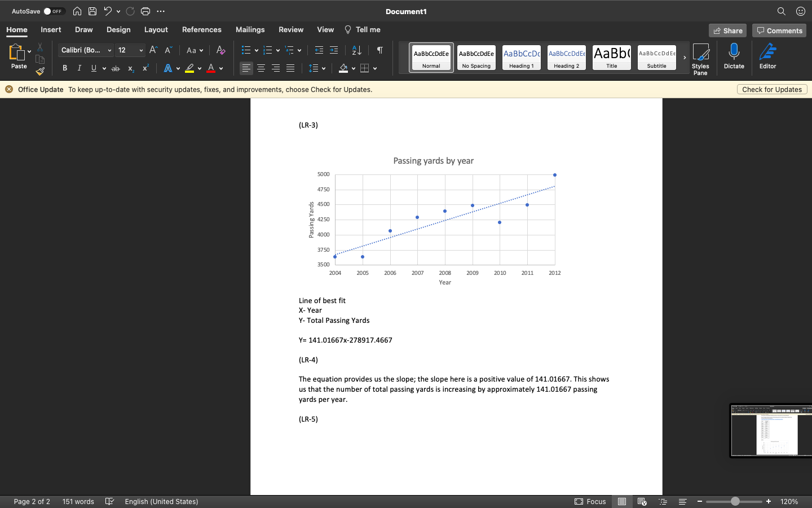Open the Editor panel
This screenshot has width=812, height=508.
(x=767, y=56)
